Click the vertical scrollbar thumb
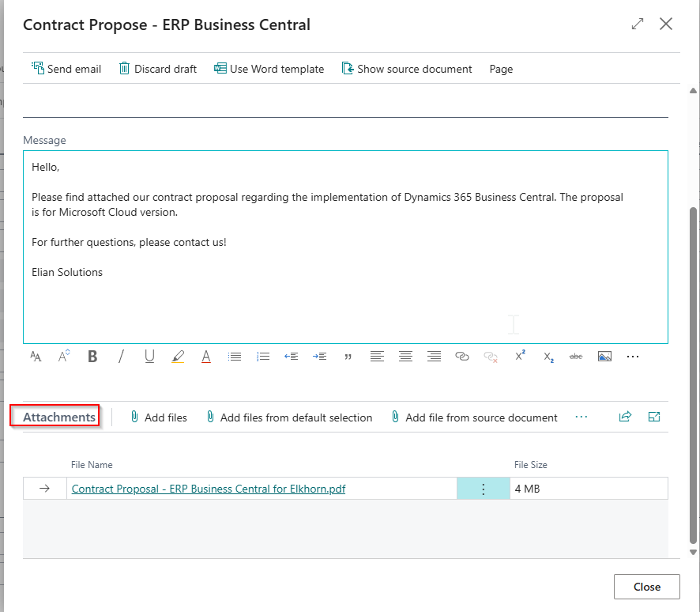The image size is (700, 612). (693, 376)
